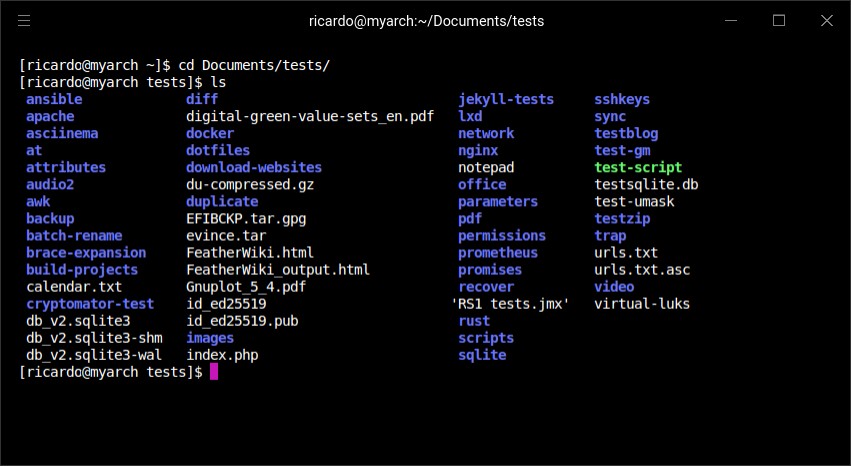Screen dimensions: 851x466
Task: Click the 'Gnuplot_5_4.pdf' file name
Action: [x=246, y=286]
